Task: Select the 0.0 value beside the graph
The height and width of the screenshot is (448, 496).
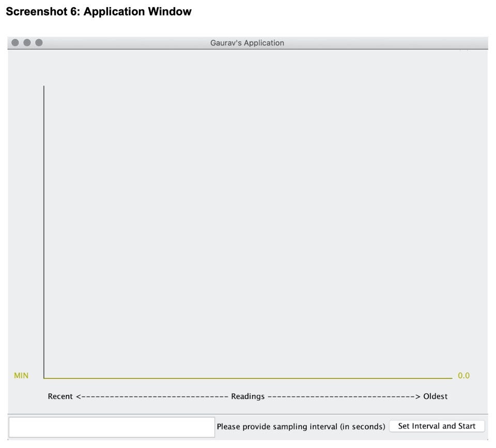Action: coord(463,375)
